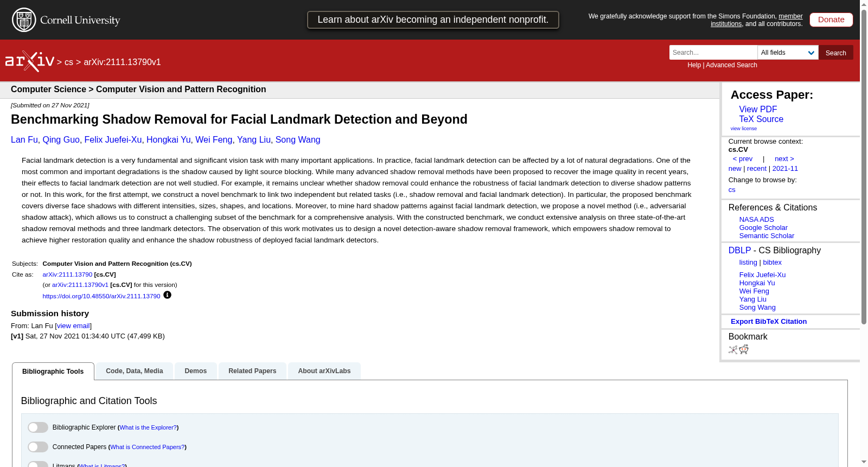The height and width of the screenshot is (467, 868).
Task: Open Google Scholar citations link
Action: tap(763, 228)
